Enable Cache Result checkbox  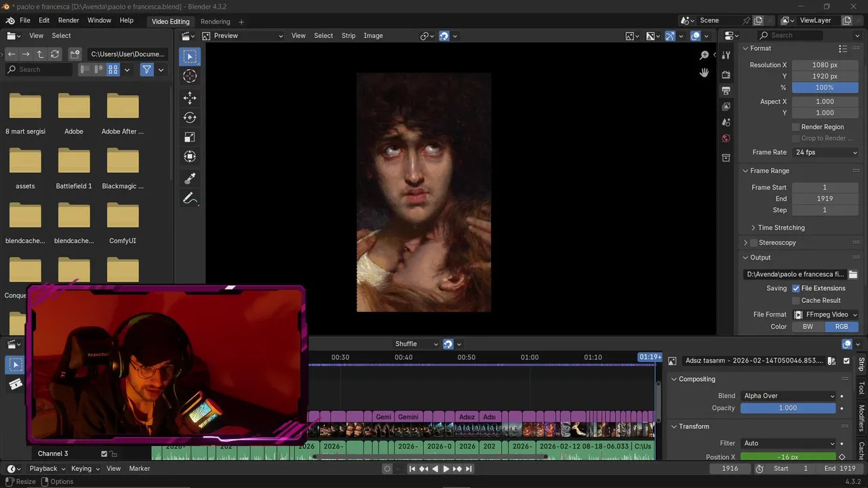(796, 300)
